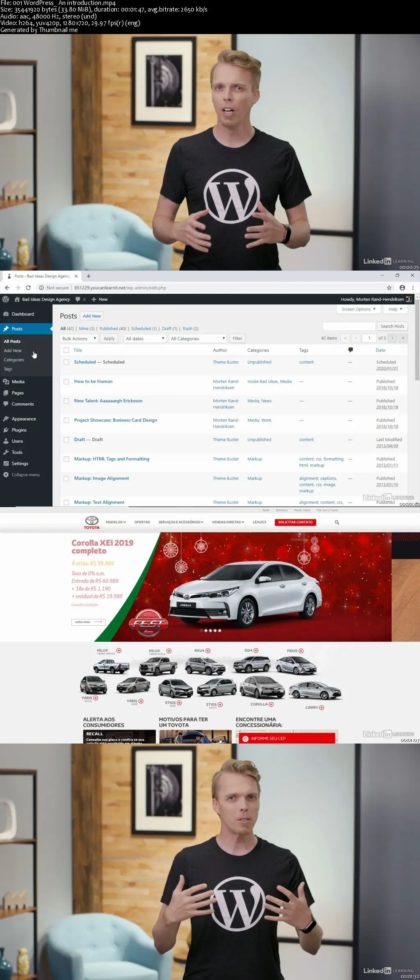The image size is (420, 980).
Task: Click plus icon beside HILUX Cabine Dupla
Action: 169,651
